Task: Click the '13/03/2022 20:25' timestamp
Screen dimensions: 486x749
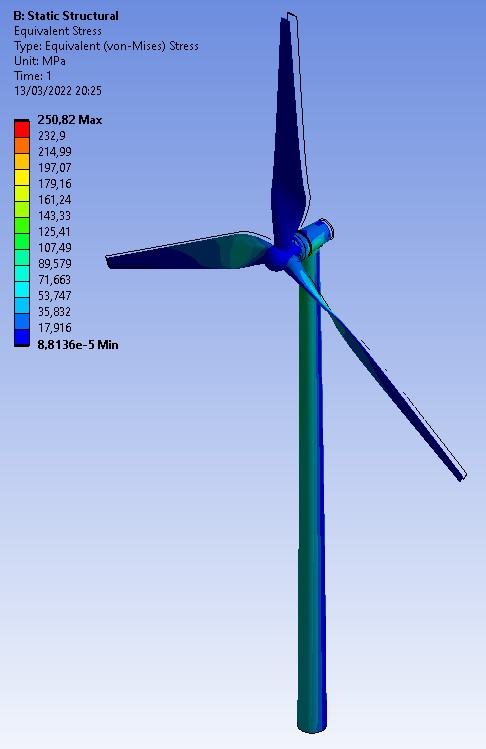Action: 58,91
